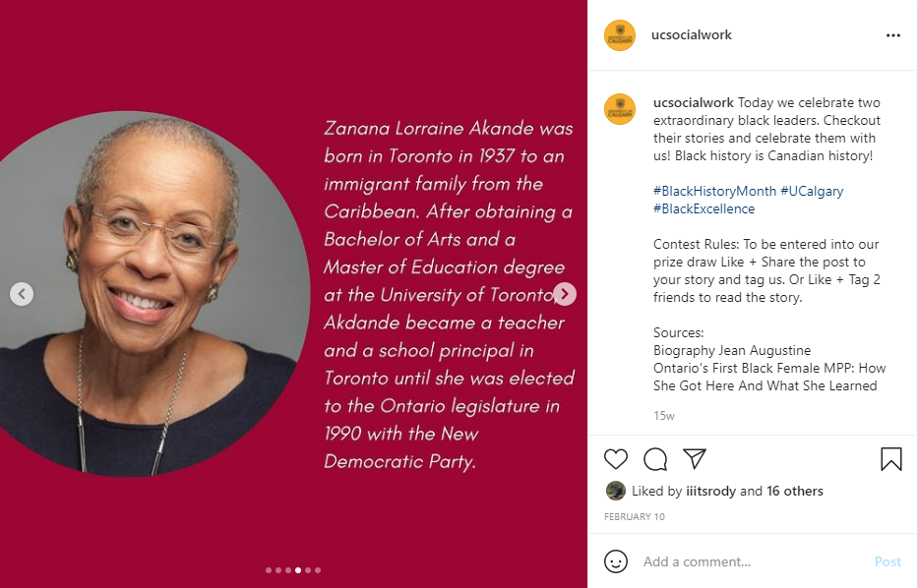Save post using the bookmark icon
This screenshot has width=918, height=588.
[x=890, y=459]
